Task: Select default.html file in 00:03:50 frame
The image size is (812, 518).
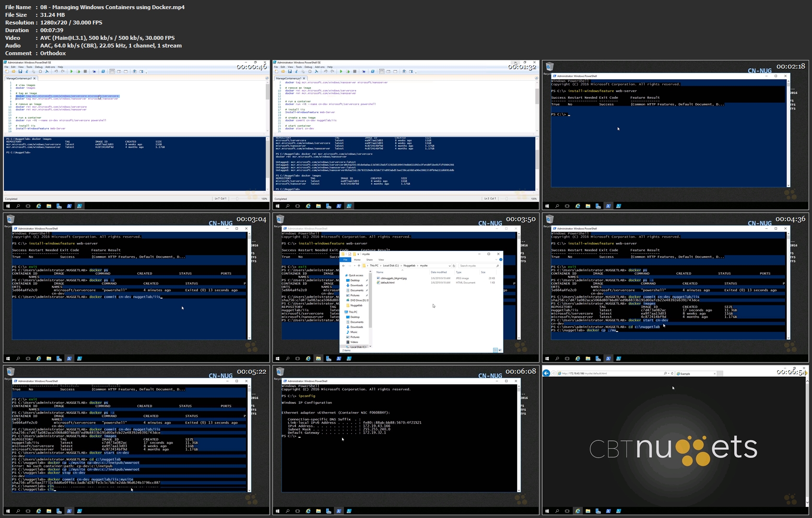Action: coord(386,283)
